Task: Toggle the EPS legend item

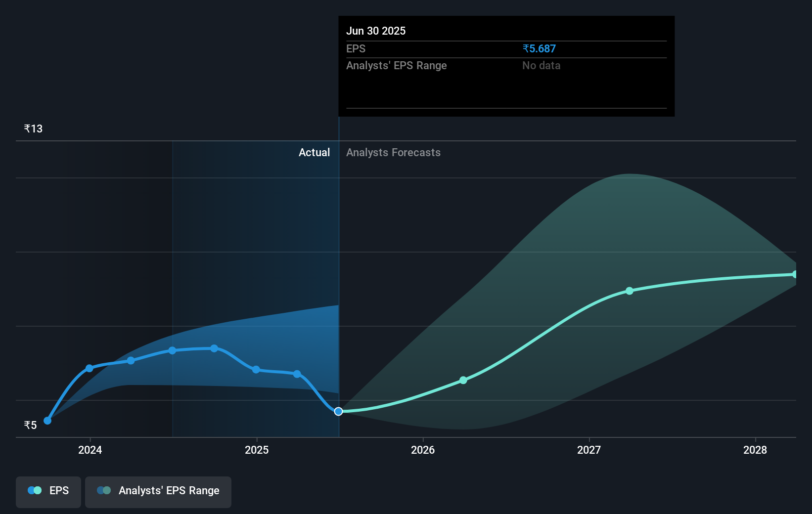Action: [x=48, y=492]
